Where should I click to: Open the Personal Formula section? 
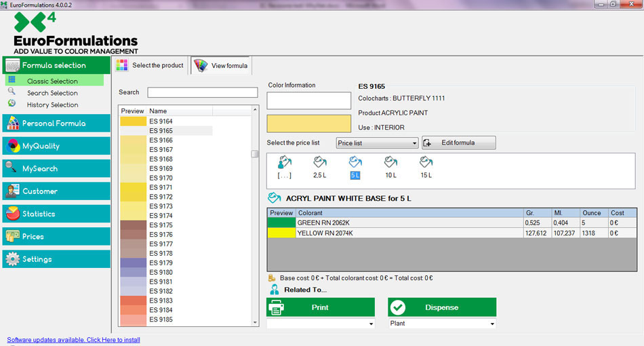pyautogui.click(x=56, y=123)
